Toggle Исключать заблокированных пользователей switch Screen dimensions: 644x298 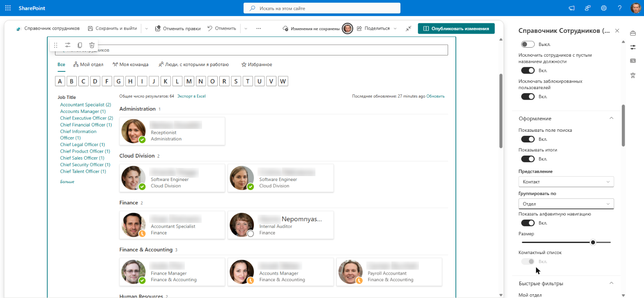528,96
